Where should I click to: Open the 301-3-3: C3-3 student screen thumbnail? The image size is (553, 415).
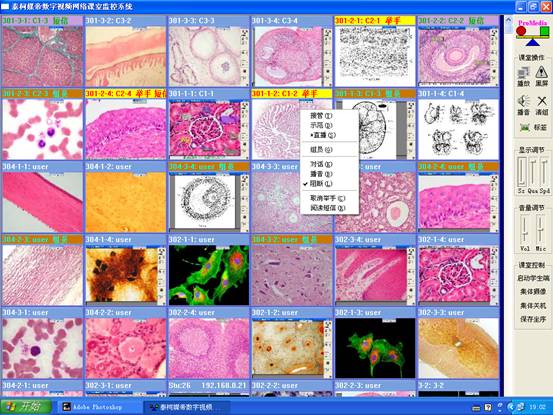pyautogui.click(x=209, y=56)
